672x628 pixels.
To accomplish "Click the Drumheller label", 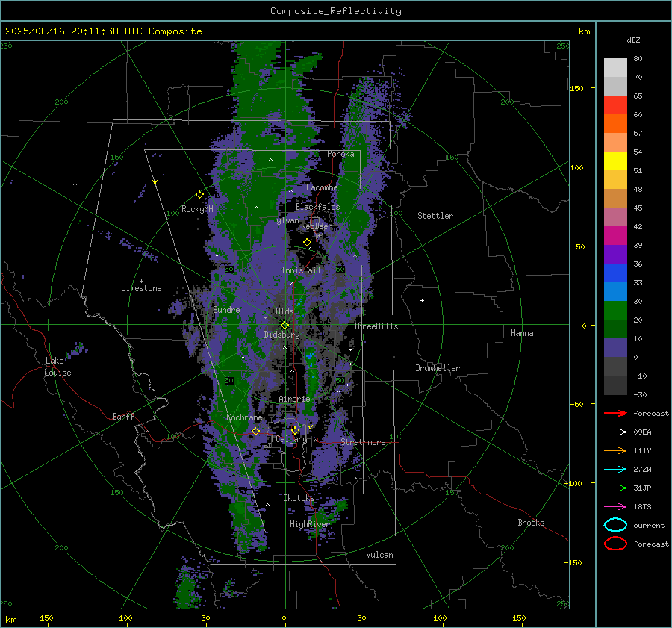I will (x=438, y=368).
